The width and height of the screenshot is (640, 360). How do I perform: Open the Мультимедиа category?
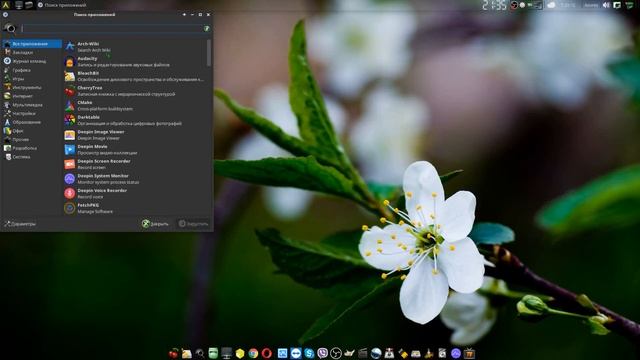32,105
